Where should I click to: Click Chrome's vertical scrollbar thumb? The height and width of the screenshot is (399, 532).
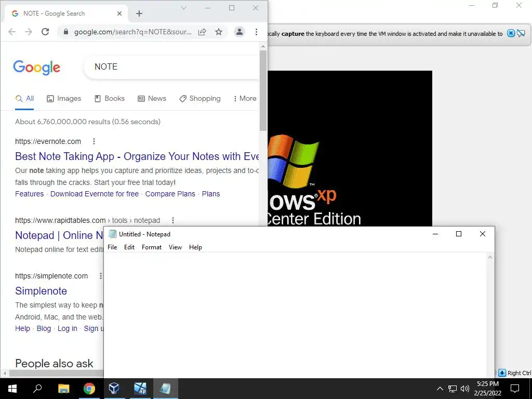coord(263,90)
